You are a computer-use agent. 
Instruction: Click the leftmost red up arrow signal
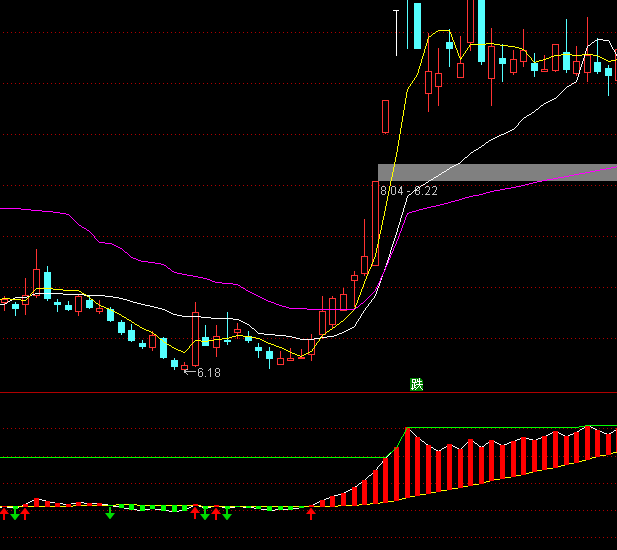point(4,513)
